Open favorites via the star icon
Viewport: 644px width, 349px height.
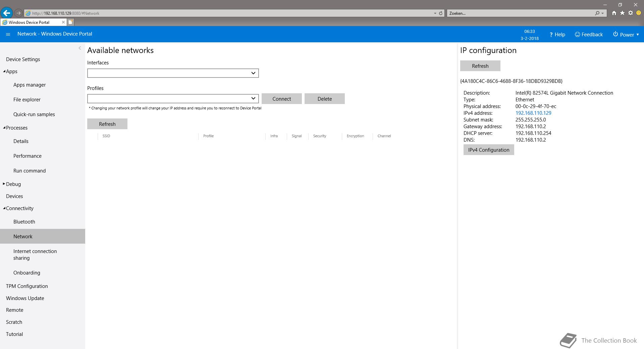coord(622,13)
